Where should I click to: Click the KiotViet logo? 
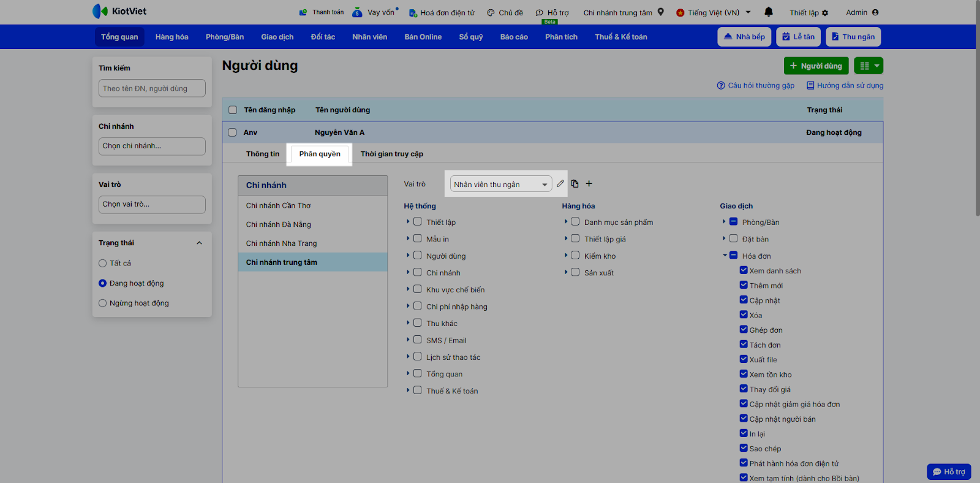coord(119,11)
